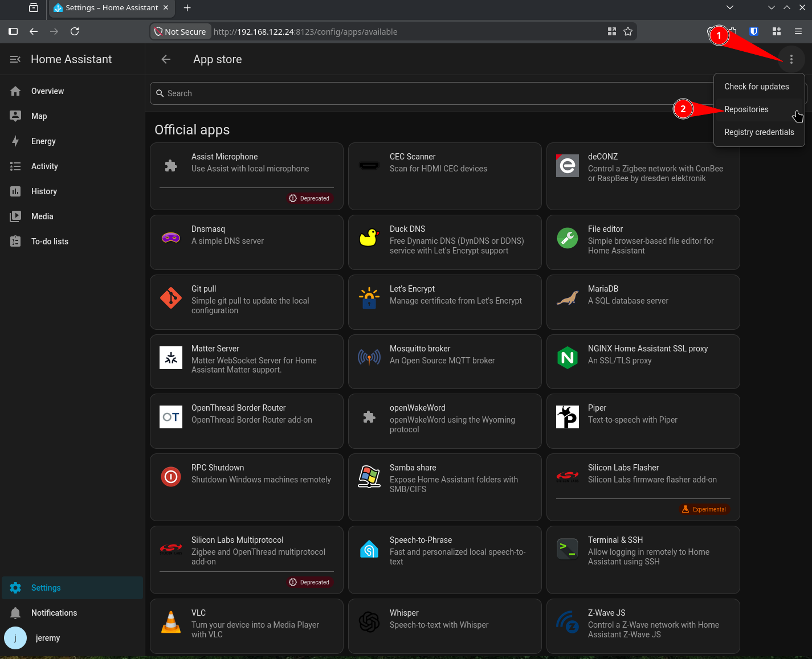Screen dimensions: 812x659
Task: Open the openWakeWord puzzle icon
Action: click(x=369, y=417)
